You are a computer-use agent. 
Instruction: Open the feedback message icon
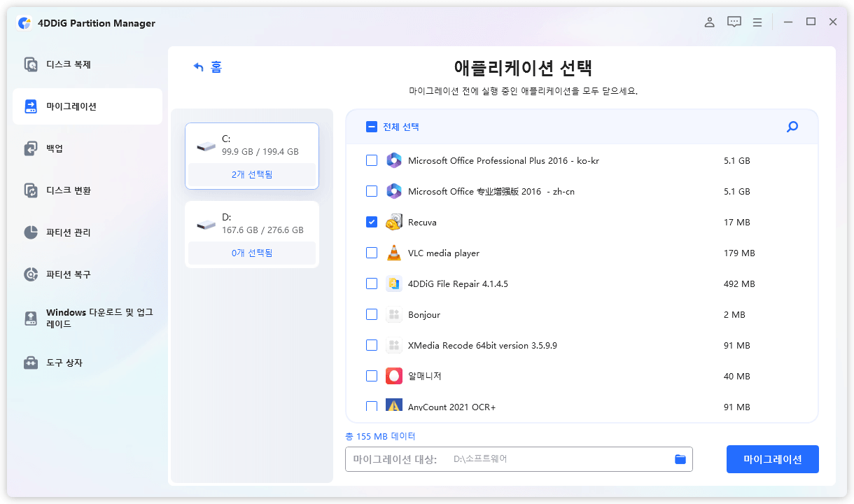pos(734,22)
